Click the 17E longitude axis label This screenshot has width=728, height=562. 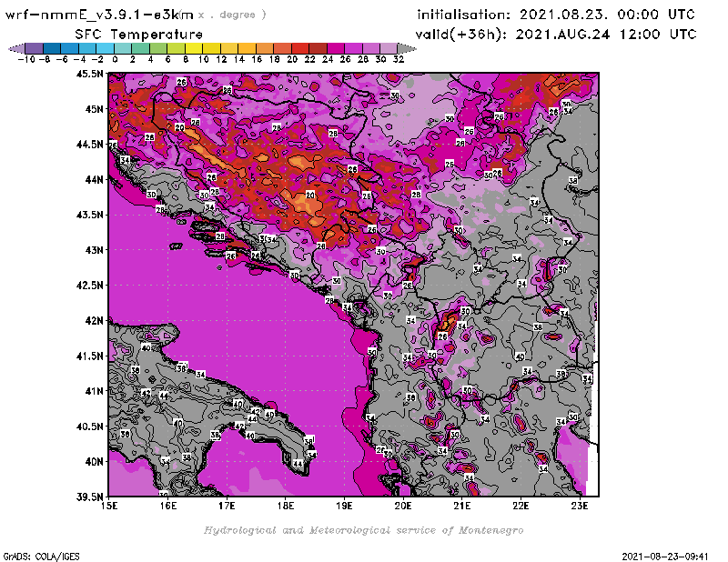[227, 506]
